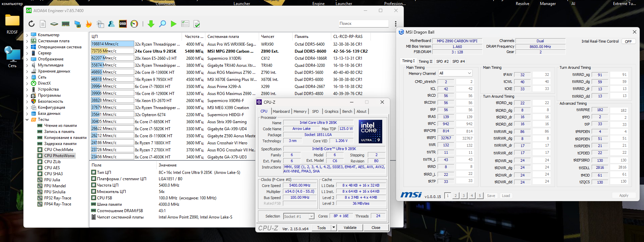Open the gear with checklist toolbar icon
This screenshot has height=242, width=644.
pos(100,24)
